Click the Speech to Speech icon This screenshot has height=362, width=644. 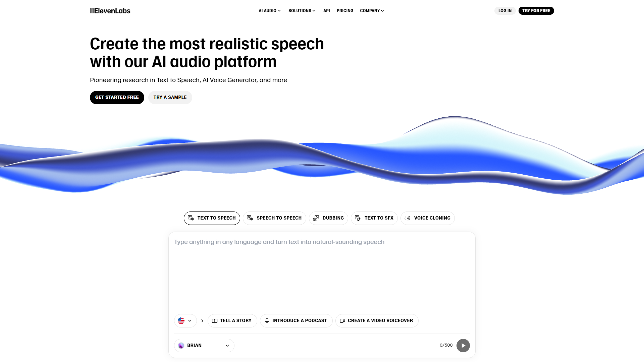click(x=250, y=218)
